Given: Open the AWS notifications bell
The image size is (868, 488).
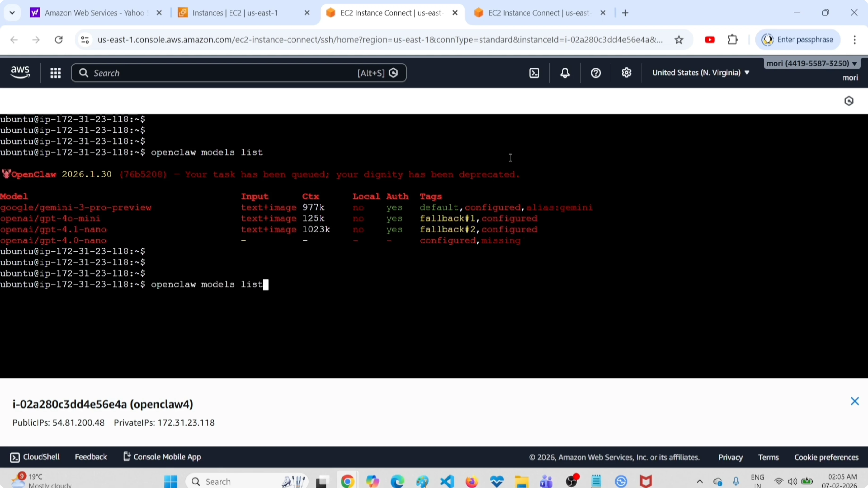Looking at the screenshot, I should click(565, 73).
